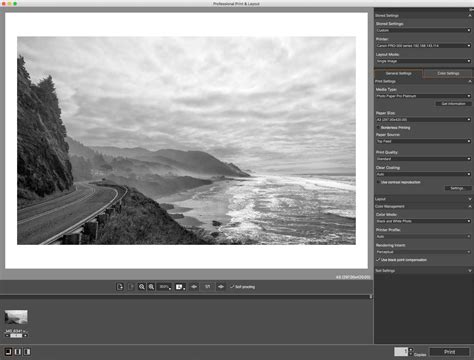Open the Paper Source dropdown

[423, 141]
